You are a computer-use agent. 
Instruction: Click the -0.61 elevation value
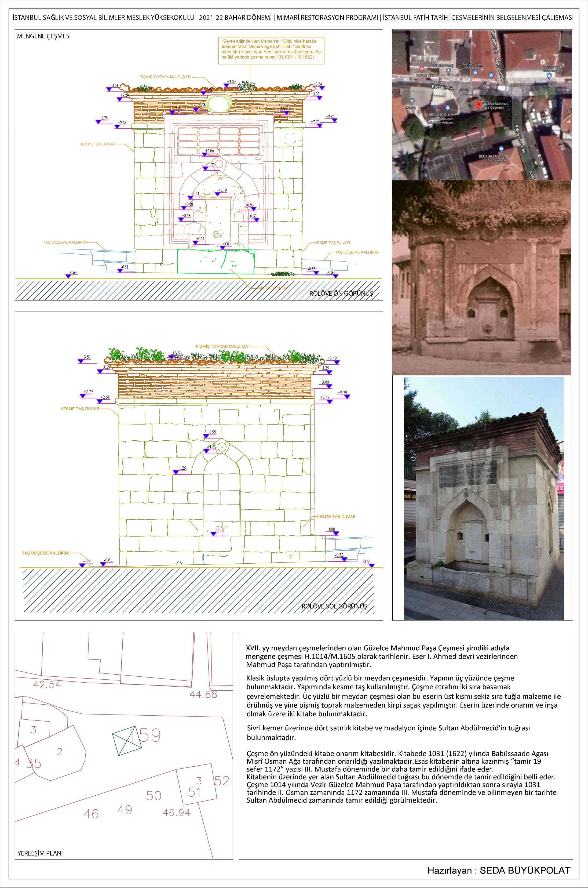tap(108, 560)
